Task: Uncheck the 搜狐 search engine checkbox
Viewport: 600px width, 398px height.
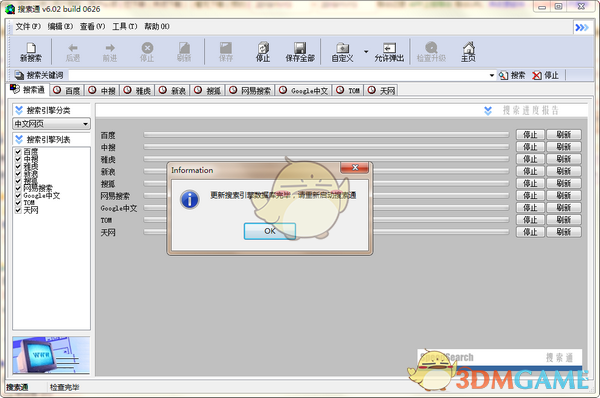Action: tap(18, 181)
